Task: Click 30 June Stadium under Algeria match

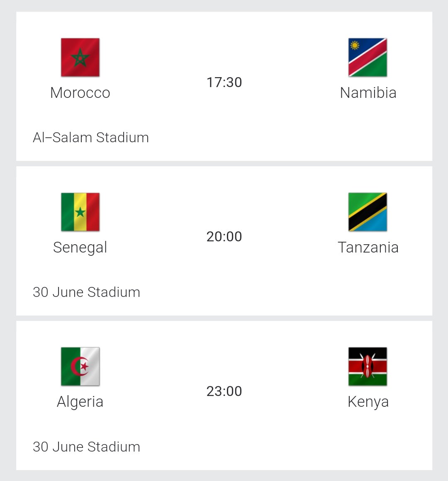Action: click(86, 447)
